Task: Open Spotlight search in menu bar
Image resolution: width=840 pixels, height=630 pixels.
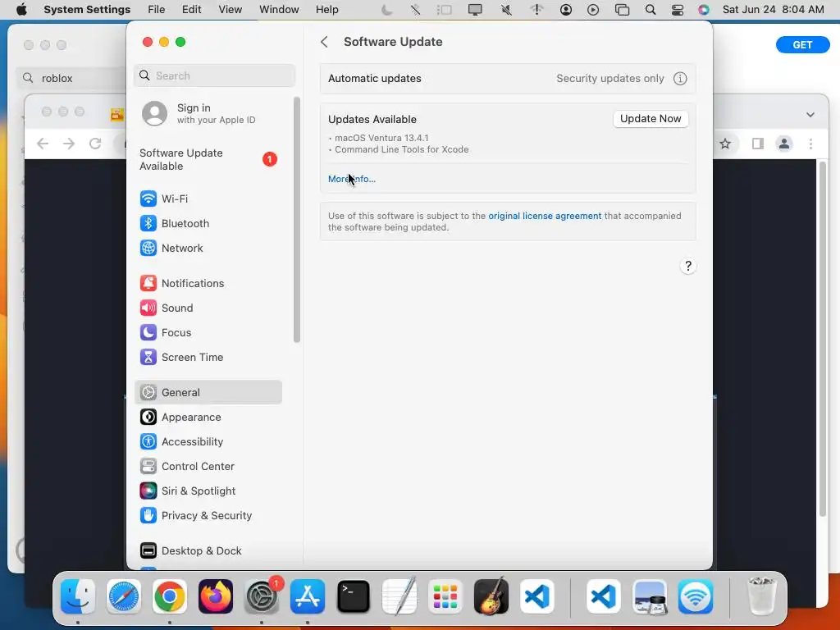Action: pyautogui.click(x=651, y=10)
